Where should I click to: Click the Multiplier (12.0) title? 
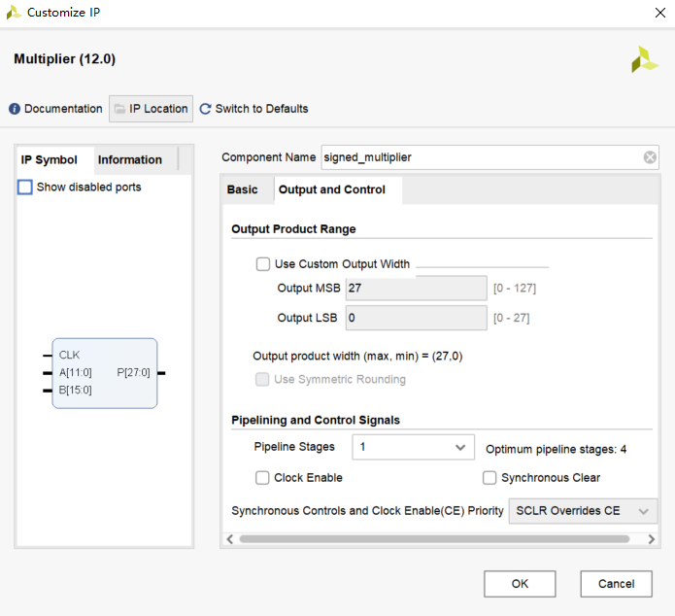pyautogui.click(x=64, y=59)
